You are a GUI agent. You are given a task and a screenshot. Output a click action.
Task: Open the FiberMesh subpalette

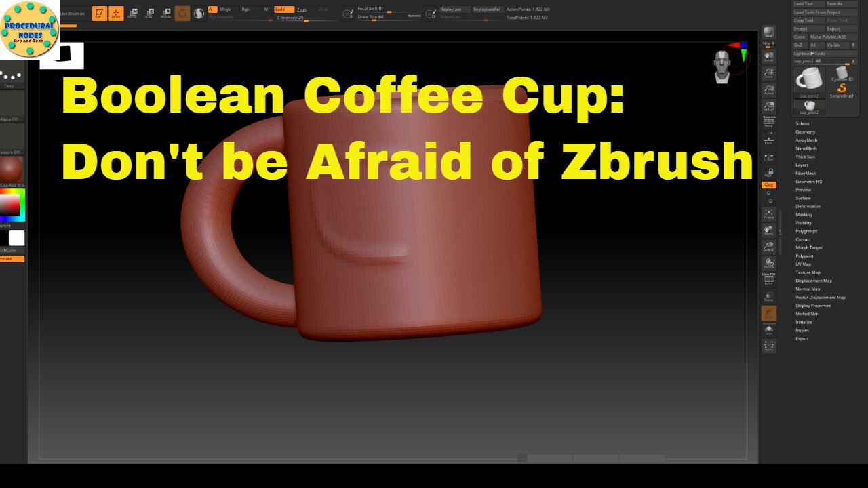pos(806,174)
